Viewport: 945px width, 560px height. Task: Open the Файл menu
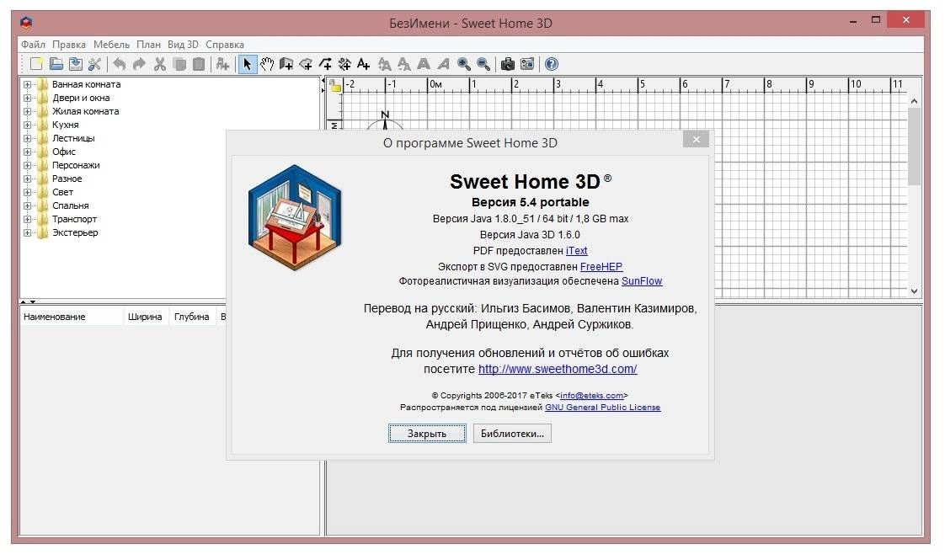point(33,45)
